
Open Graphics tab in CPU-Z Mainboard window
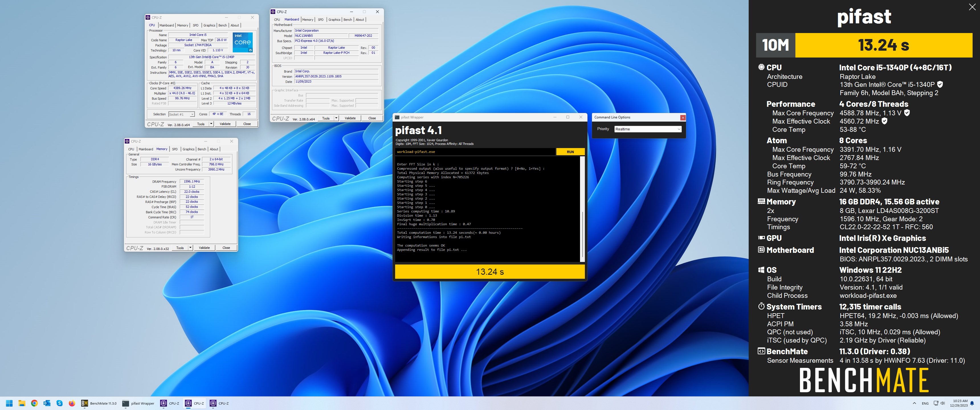click(x=334, y=19)
